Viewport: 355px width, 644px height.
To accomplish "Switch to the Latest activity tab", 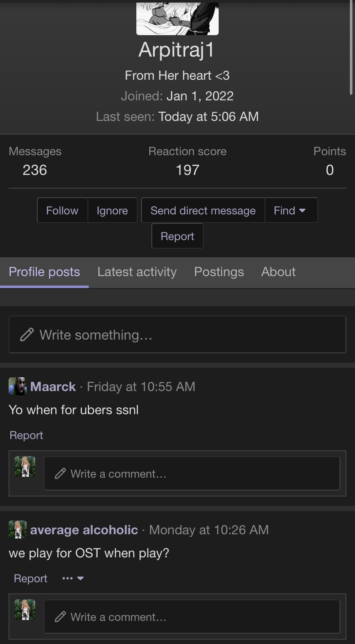I will click(x=137, y=272).
